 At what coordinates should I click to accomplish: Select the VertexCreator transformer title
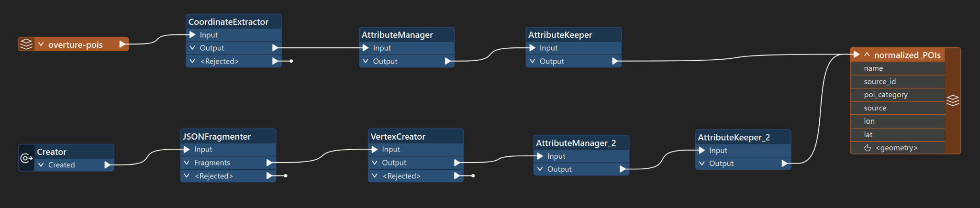click(398, 136)
